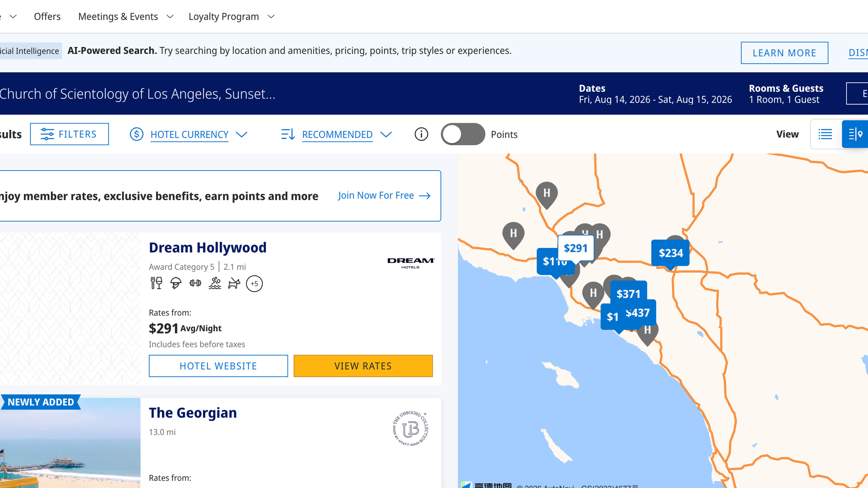Click HOTEL WEBSITE for Dream Hollywood
Screen dimensions: 868x488
tap(218, 366)
